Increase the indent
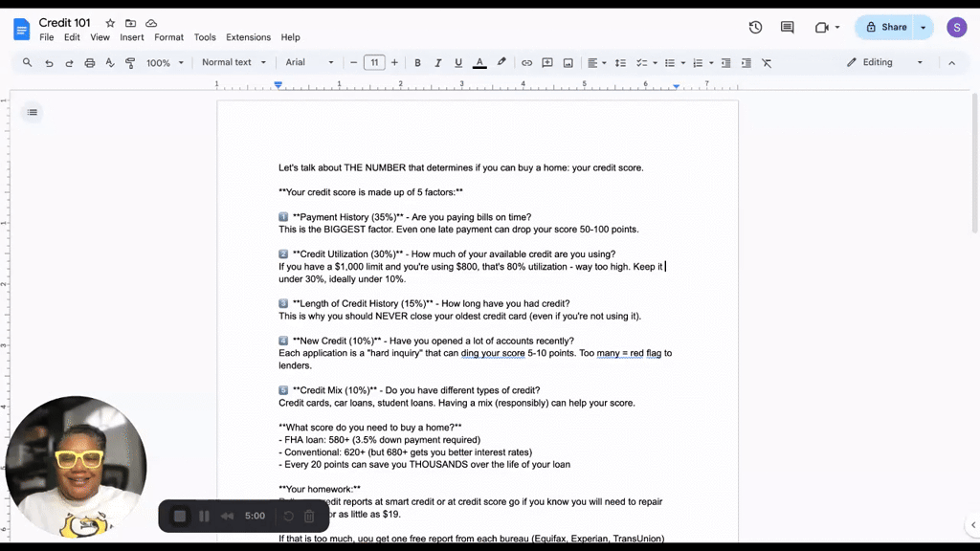The height and width of the screenshot is (551, 980). point(746,63)
